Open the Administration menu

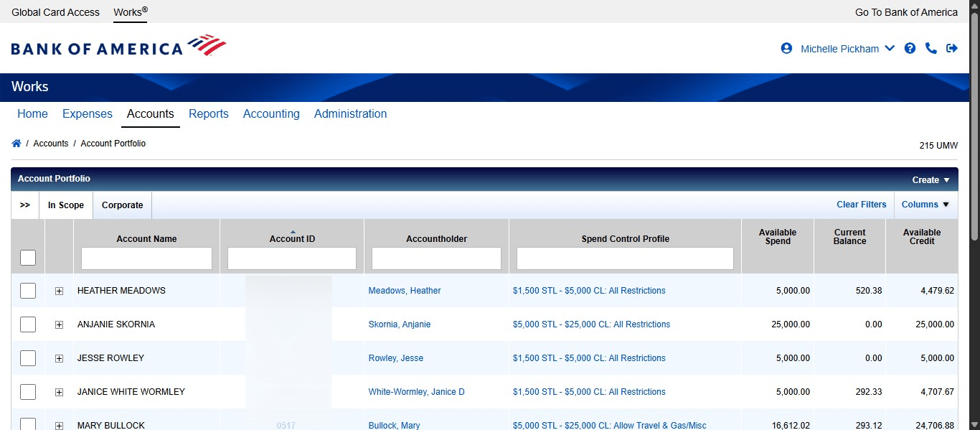point(351,113)
